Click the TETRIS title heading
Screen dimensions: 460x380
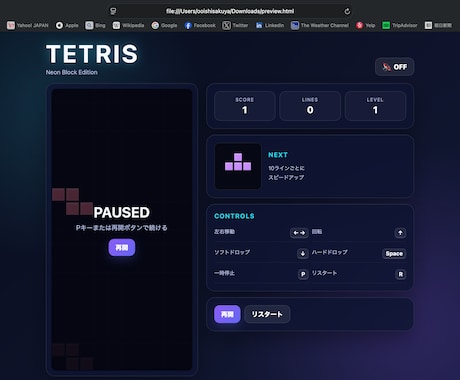coord(92,54)
